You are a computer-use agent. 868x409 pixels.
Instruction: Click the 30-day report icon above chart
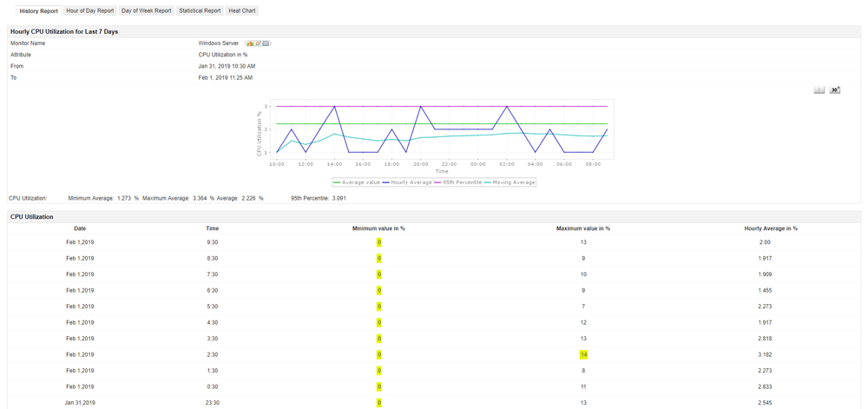point(835,90)
